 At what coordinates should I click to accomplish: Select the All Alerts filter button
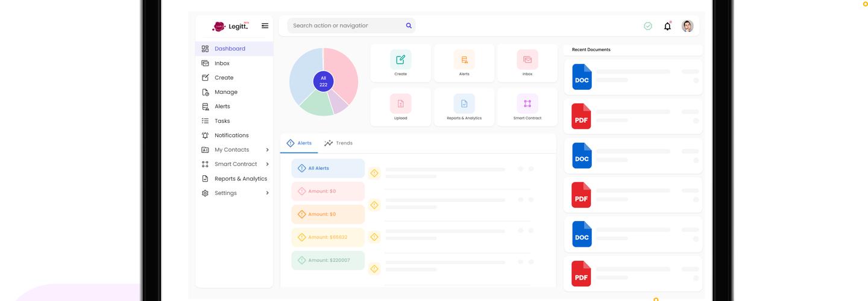[328, 169]
